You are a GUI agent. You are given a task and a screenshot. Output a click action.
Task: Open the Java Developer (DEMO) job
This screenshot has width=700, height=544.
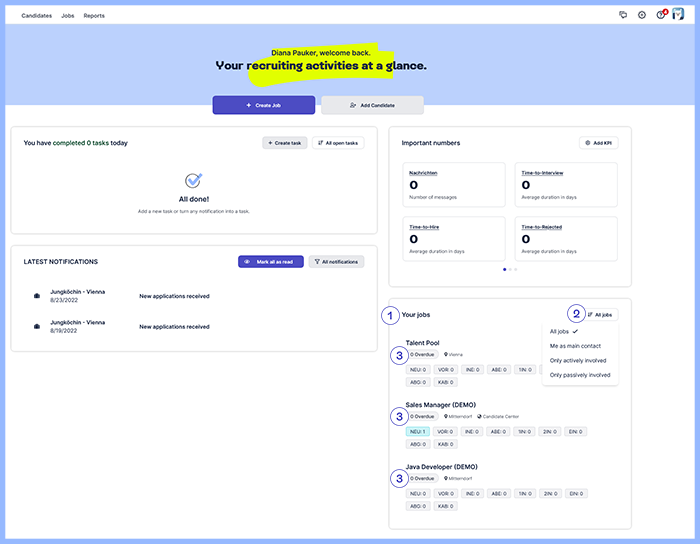pos(442,467)
